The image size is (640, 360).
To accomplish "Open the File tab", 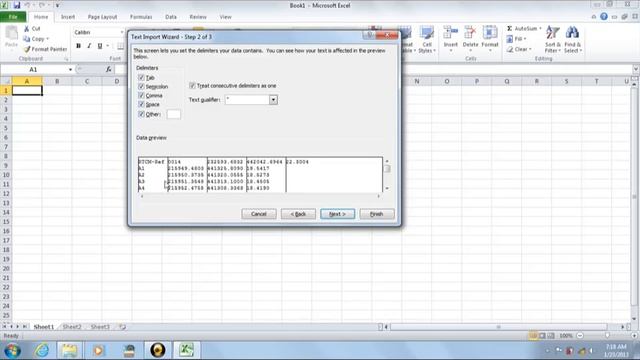I will (x=13, y=17).
